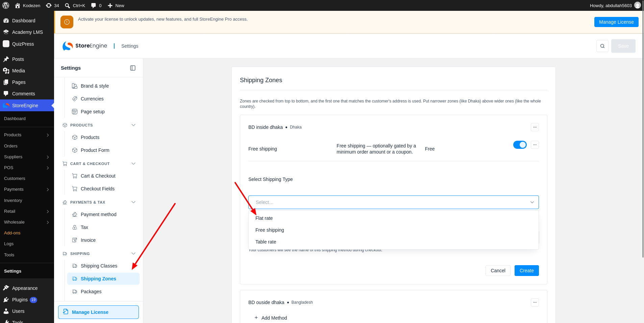Choose Flat rate shipping type
This screenshot has height=323, width=644.
(x=393, y=218)
